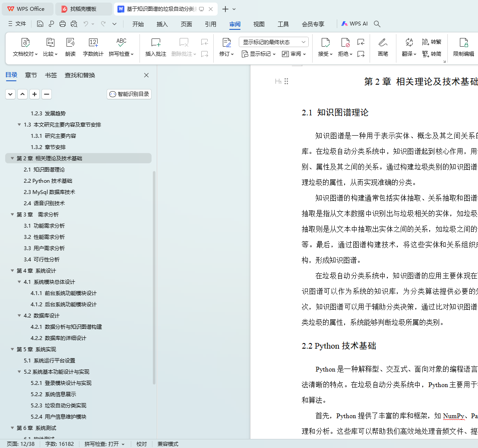The height and width of the screenshot is (448, 478).
Task: Switch to the 找稻壳模板 tab
Action: [x=83, y=9]
